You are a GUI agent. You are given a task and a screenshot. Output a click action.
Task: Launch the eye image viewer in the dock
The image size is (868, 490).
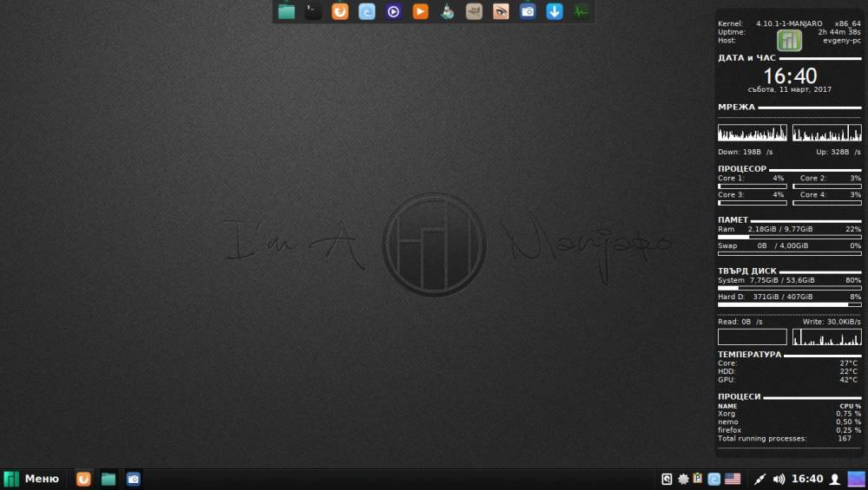tap(501, 11)
